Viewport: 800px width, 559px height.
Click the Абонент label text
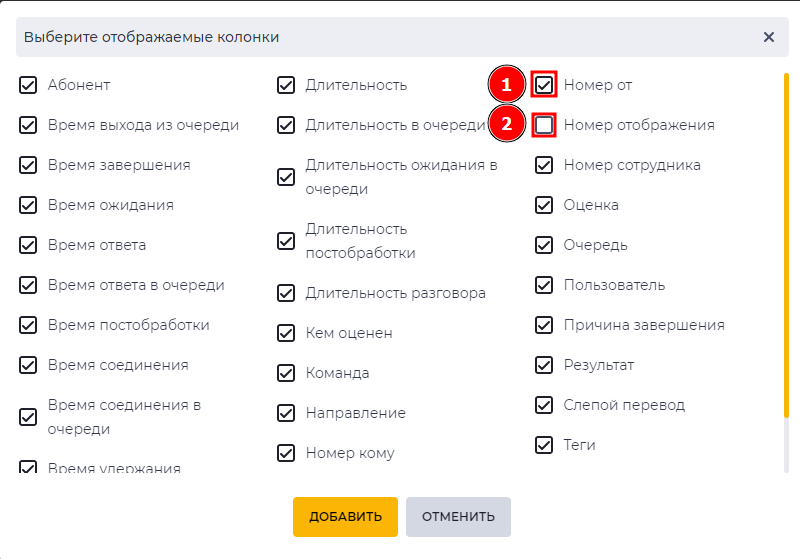point(79,85)
